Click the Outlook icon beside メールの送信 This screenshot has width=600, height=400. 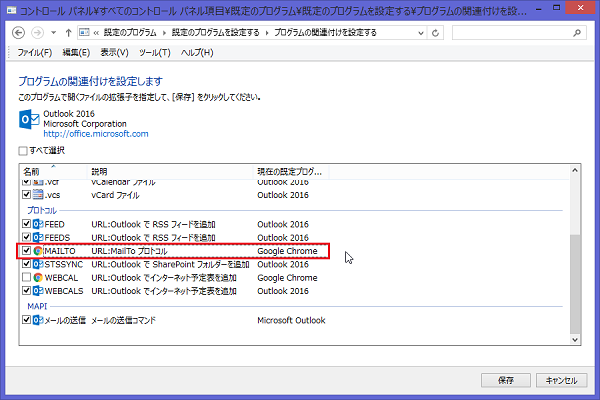(38, 320)
